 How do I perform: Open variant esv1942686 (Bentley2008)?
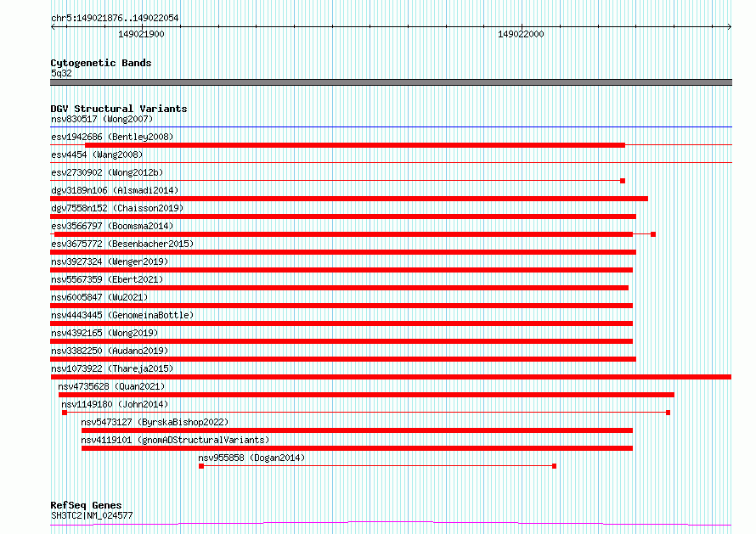(x=112, y=137)
